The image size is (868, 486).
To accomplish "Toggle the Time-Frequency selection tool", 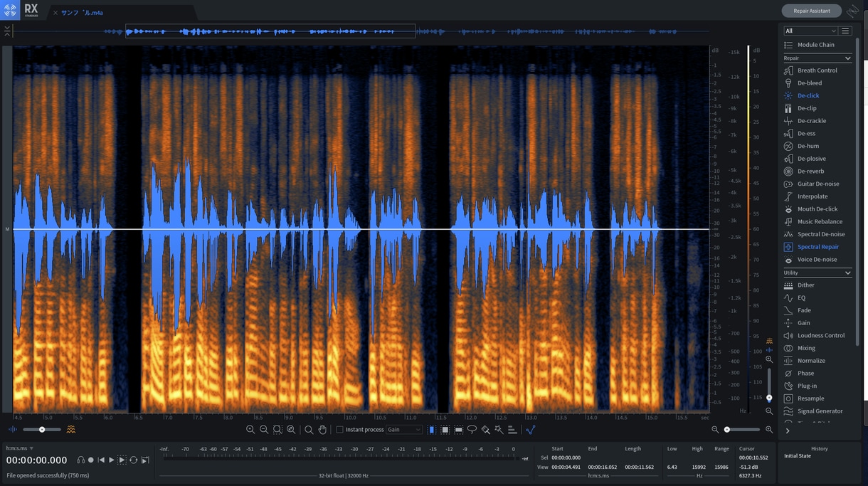I will [x=445, y=430].
